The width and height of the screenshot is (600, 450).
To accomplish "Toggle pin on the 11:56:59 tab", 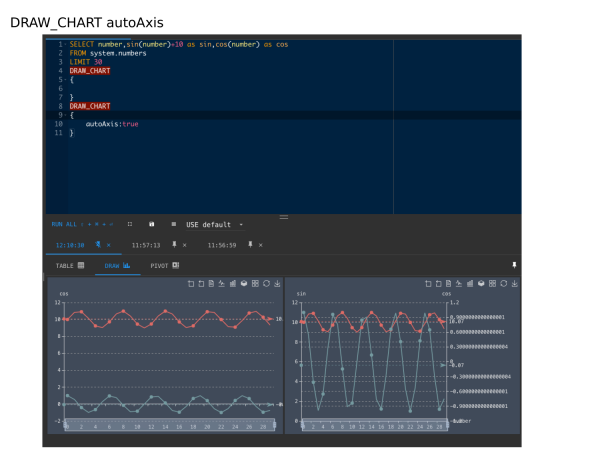I will [x=249, y=245].
